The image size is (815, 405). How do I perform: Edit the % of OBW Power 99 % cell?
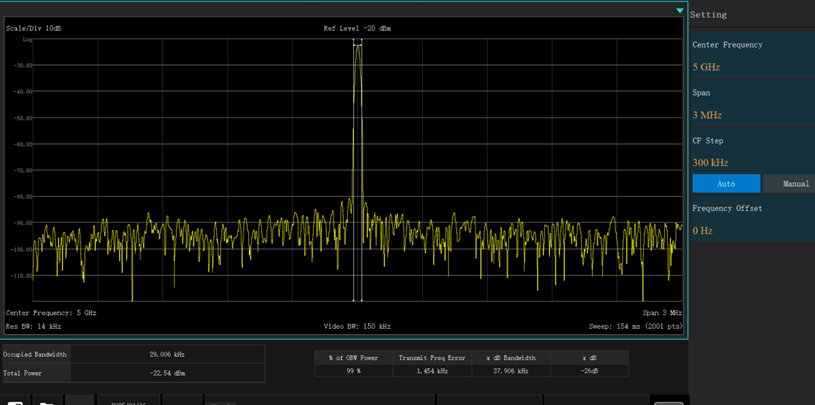click(353, 371)
